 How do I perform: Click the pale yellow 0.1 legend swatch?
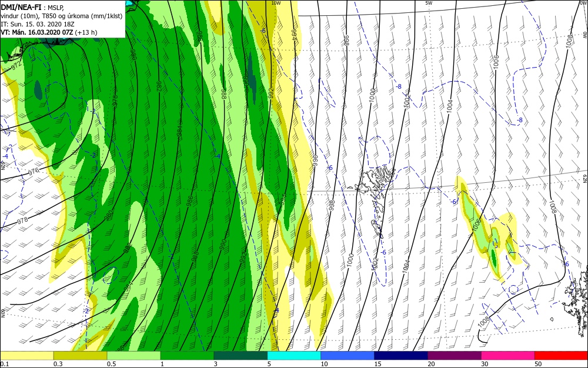[x=27, y=356]
